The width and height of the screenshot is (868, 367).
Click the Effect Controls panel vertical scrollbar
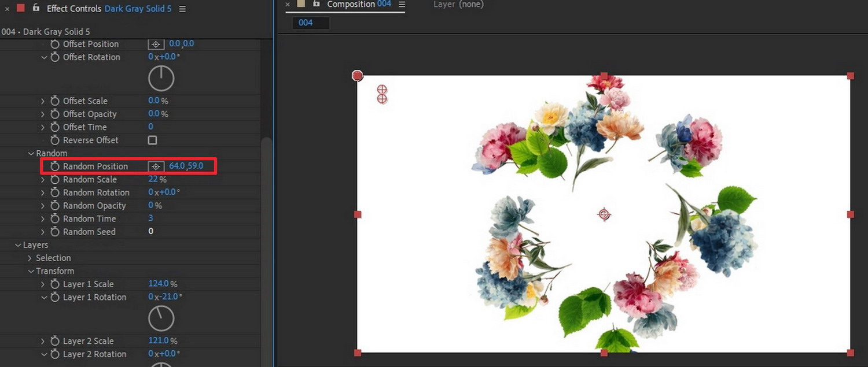pyautogui.click(x=266, y=252)
